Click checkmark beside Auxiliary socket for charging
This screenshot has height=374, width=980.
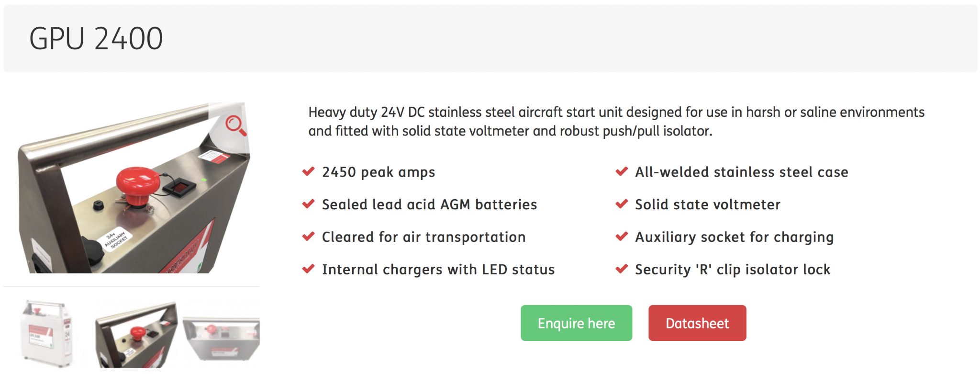(622, 237)
